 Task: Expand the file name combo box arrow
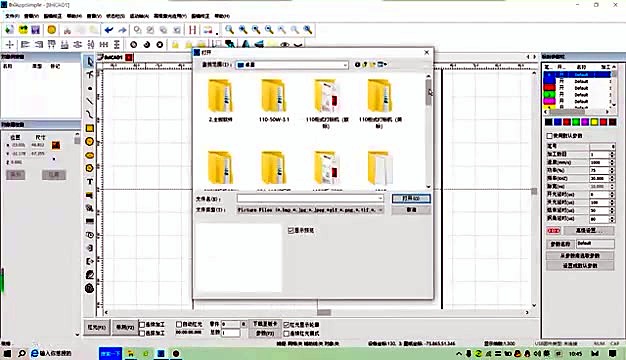click(x=380, y=198)
